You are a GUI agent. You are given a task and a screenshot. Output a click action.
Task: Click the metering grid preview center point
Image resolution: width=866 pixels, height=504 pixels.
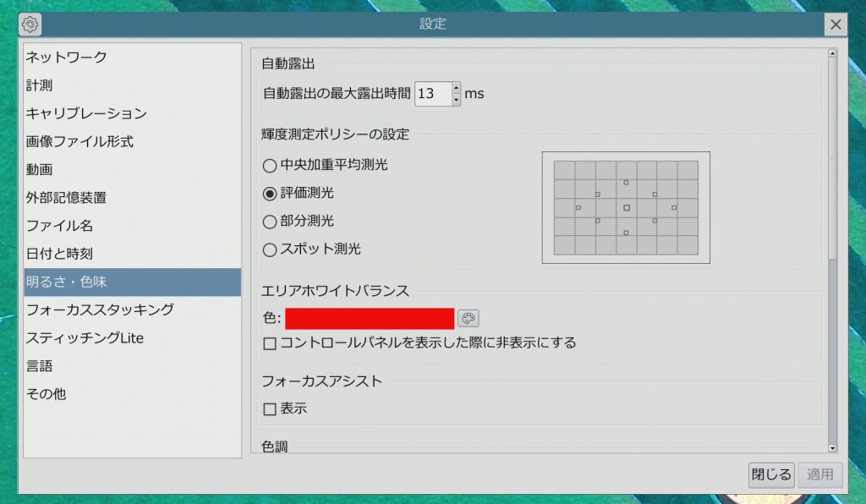pyautogui.click(x=626, y=207)
